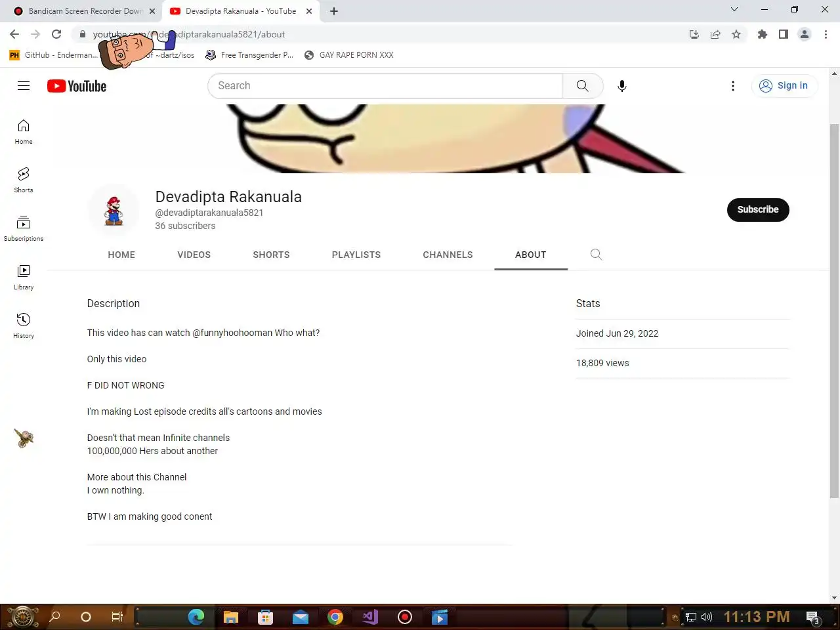Click browser back arrow

point(14,34)
